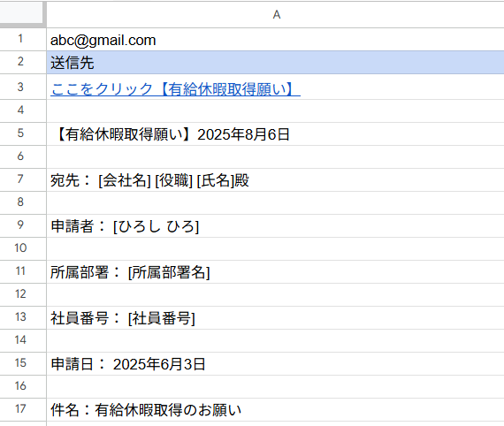
Task: Select cell containing abc@gmail.com
Action: click(276, 40)
